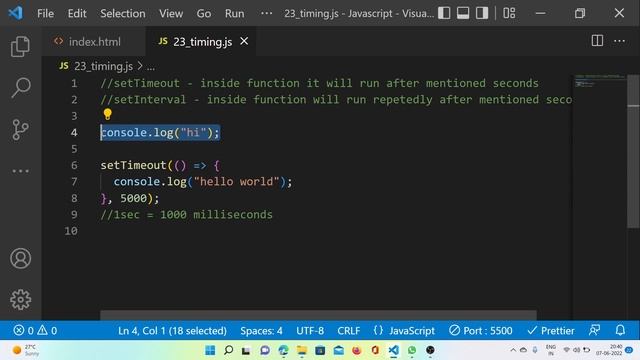Toggle the primary side bar layout icon
Screen dimensions: 640x360
click(444, 13)
